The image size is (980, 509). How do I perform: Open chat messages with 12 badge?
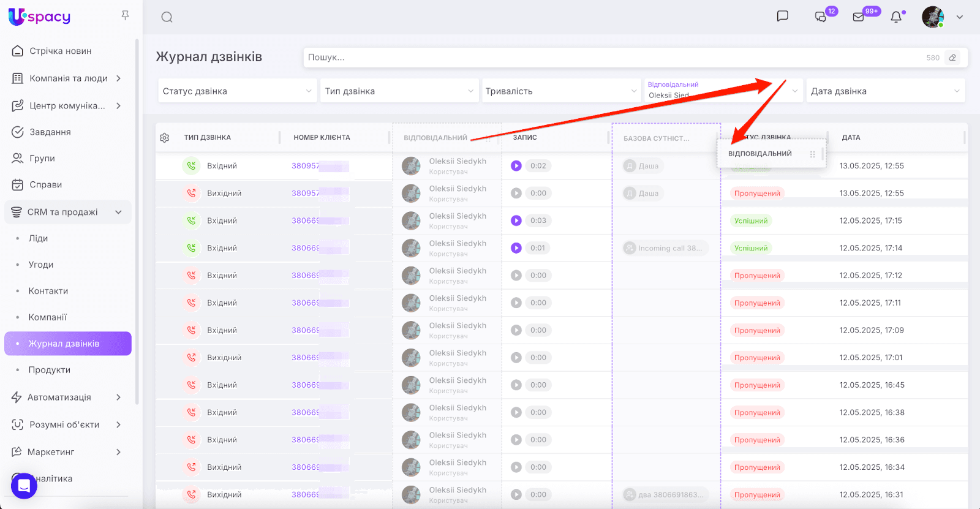tap(821, 17)
